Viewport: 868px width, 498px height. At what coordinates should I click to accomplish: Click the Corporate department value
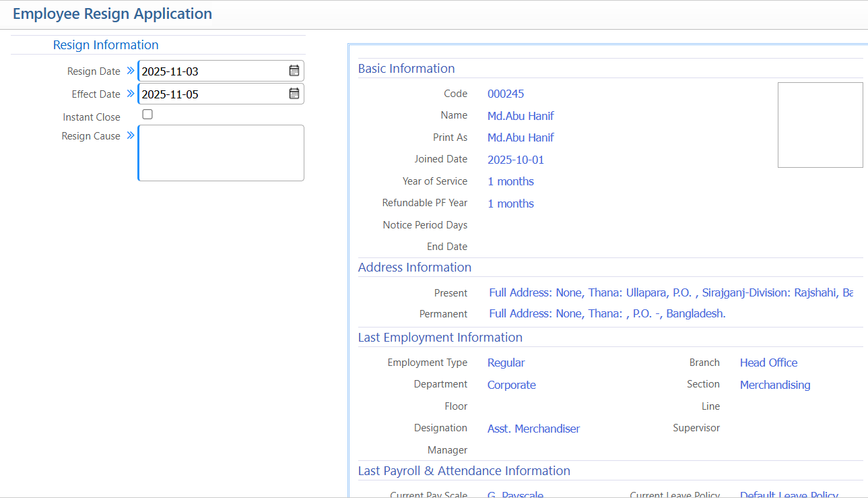click(512, 385)
